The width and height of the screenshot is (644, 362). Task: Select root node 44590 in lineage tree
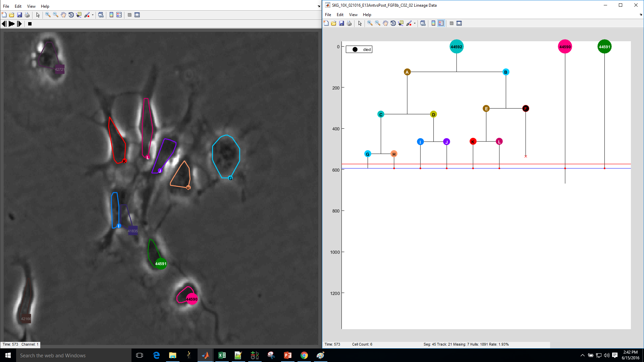565,47
